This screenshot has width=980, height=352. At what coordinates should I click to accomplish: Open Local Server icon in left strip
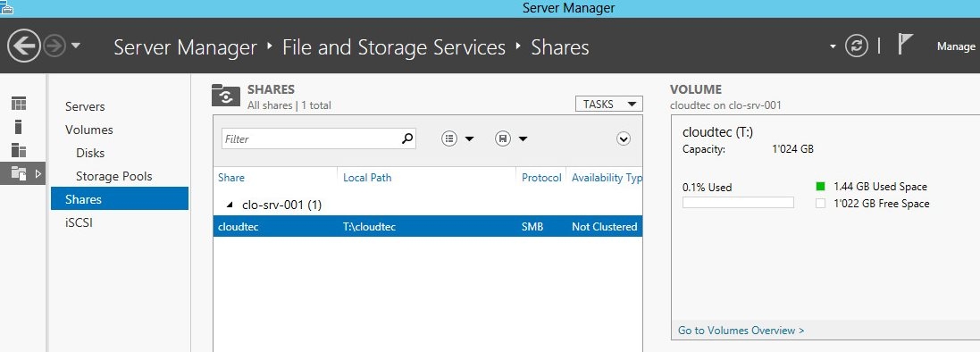coord(19,126)
